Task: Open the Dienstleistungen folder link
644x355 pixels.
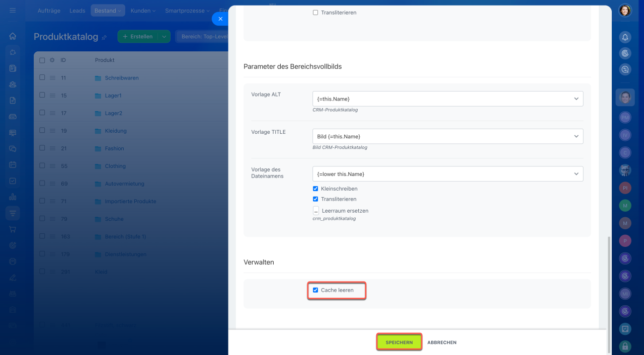Action: pos(125,254)
